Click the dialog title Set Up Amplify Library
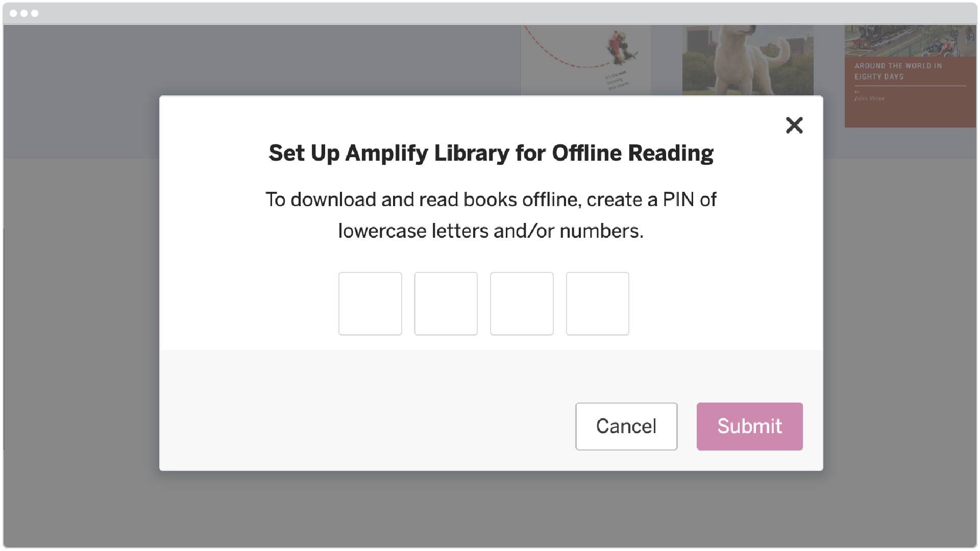 click(490, 152)
